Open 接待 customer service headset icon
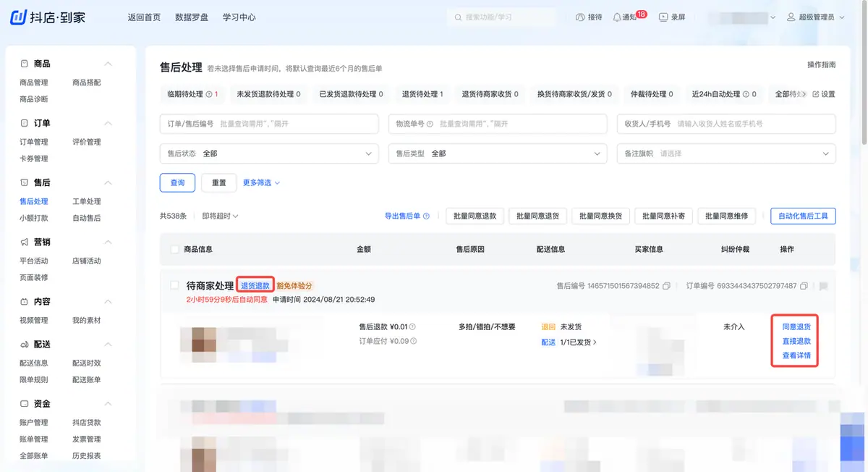 coord(579,17)
